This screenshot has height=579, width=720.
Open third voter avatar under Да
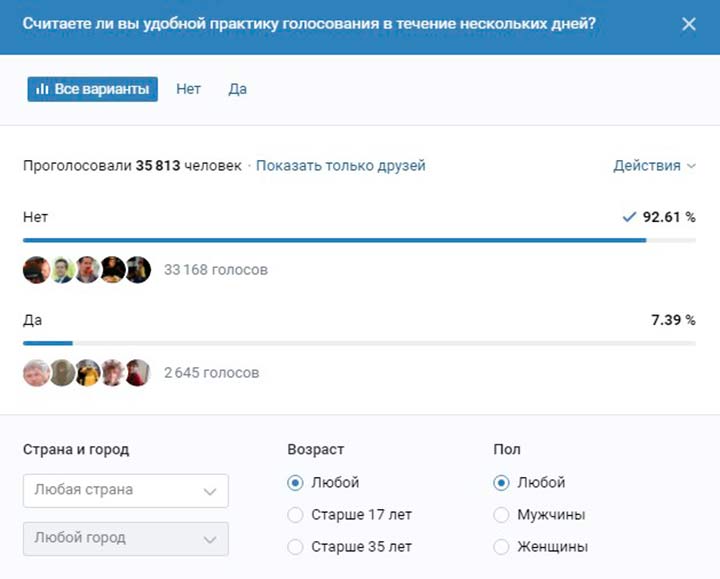click(x=88, y=372)
